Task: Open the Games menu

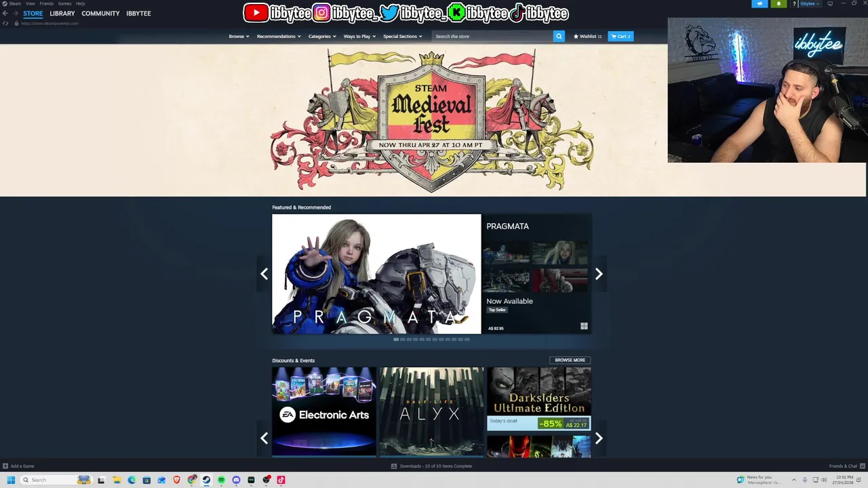Action: 64,3
